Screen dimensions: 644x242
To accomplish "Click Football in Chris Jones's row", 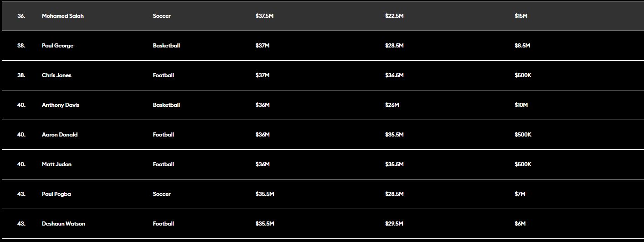I will [163, 75].
